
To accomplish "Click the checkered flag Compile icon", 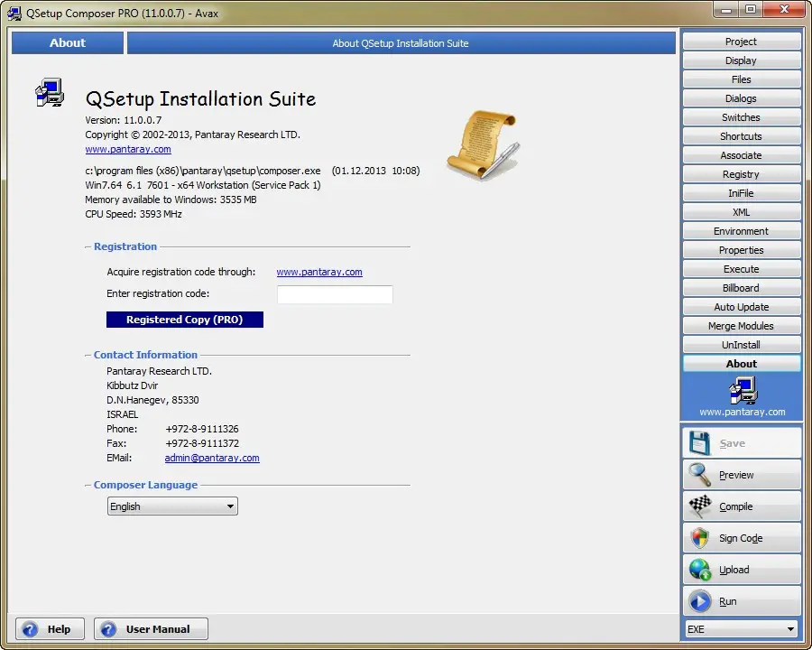I will tap(699, 506).
